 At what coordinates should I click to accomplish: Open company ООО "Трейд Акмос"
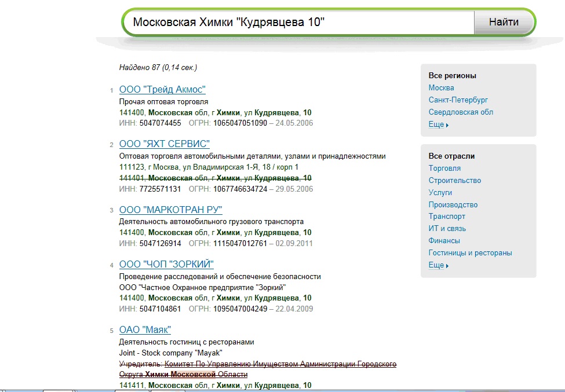pos(162,89)
